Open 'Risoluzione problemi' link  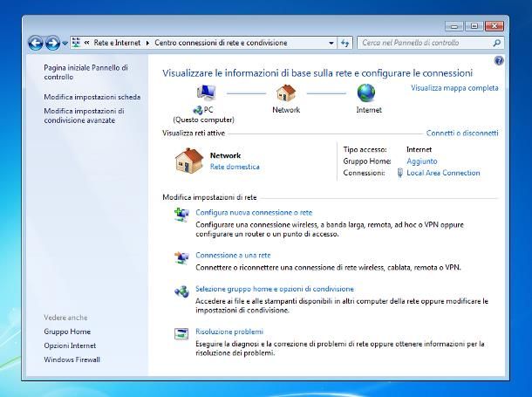click(229, 332)
